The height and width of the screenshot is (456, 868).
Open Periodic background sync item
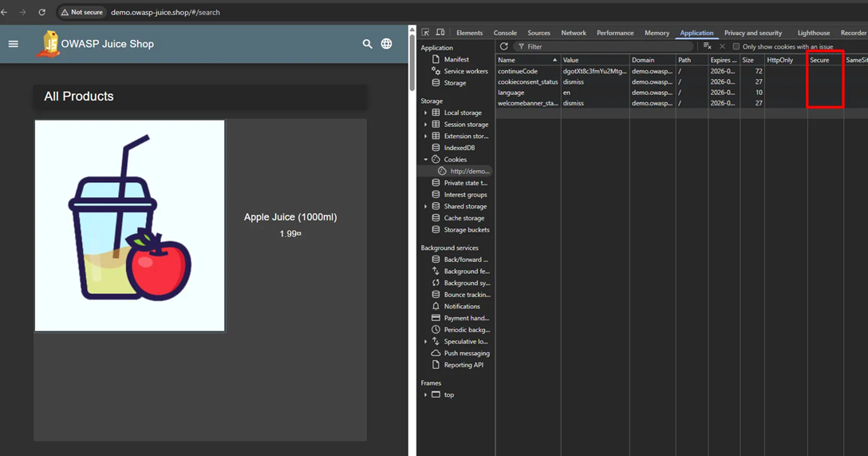coord(467,330)
